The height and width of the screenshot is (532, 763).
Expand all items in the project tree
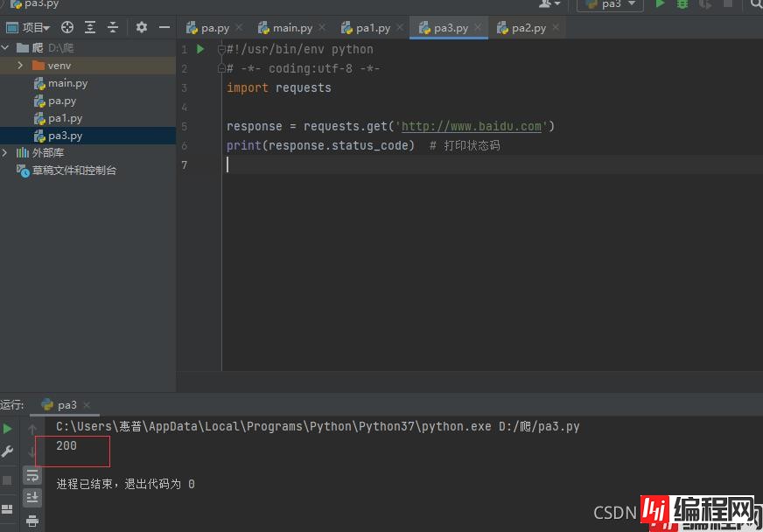(x=90, y=28)
